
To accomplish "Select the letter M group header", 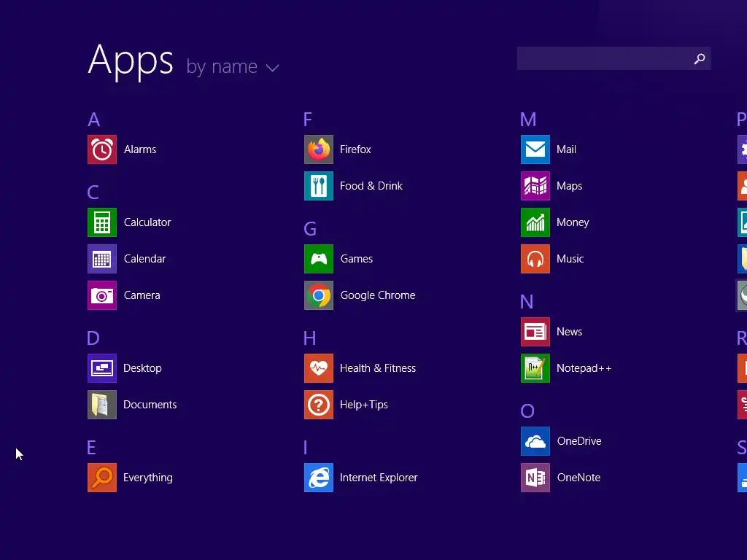I will (x=528, y=120).
